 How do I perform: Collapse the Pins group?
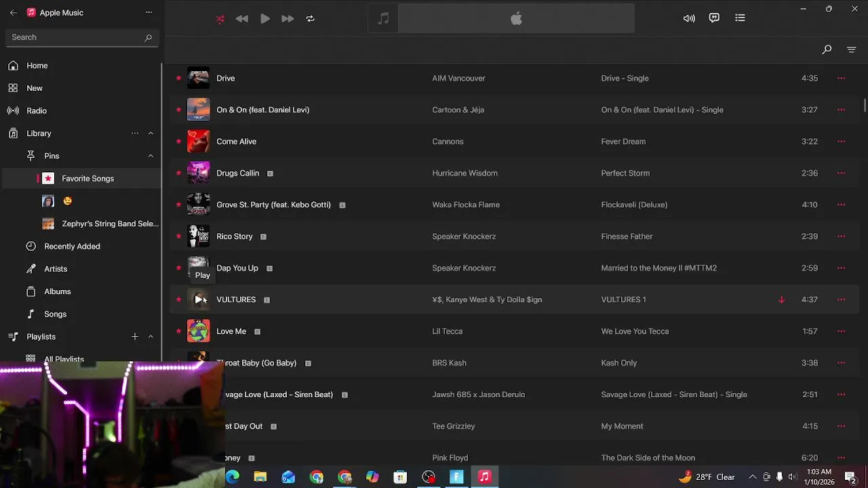click(x=151, y=156)
